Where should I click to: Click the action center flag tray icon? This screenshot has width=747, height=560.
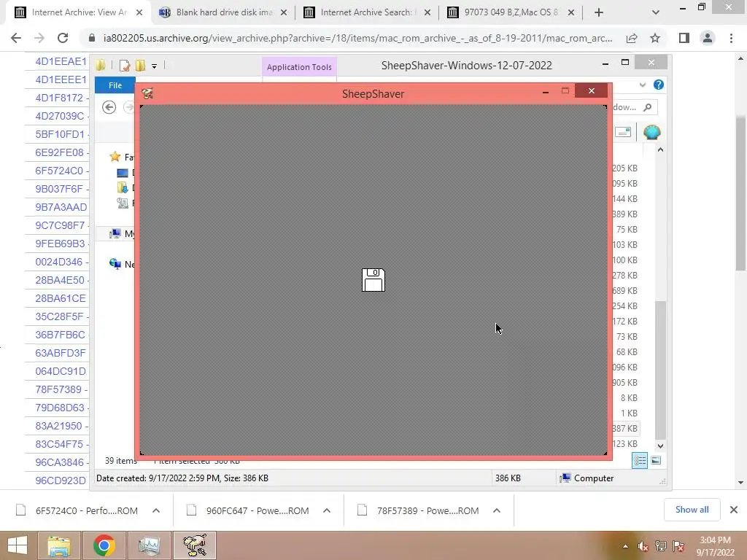point(679,546)
